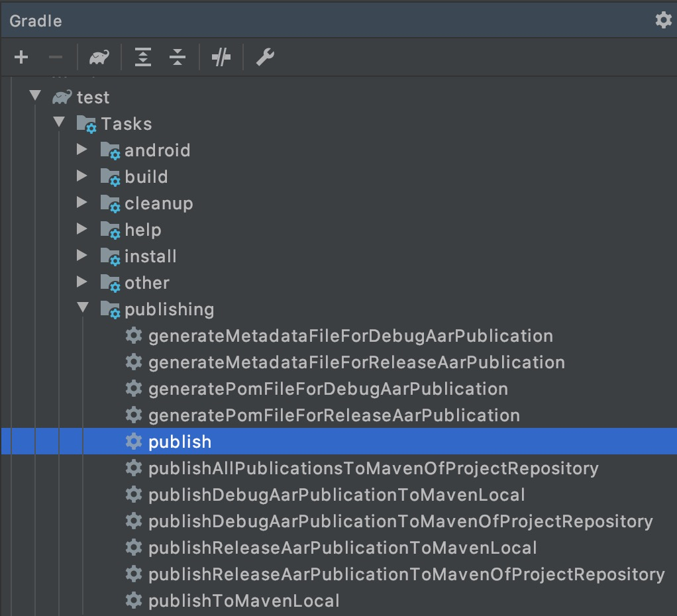
Task: Select the test project label
Action: click(93, 97)
